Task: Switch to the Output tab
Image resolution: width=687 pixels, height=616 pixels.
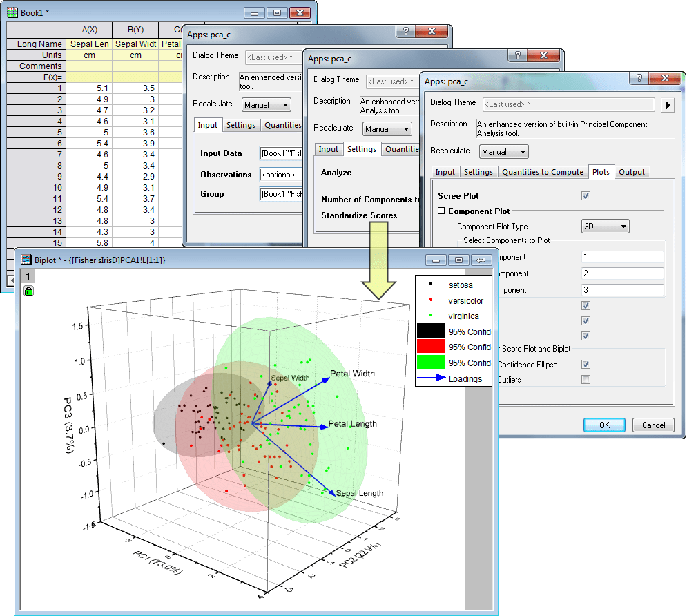Action: pos(631,172)
